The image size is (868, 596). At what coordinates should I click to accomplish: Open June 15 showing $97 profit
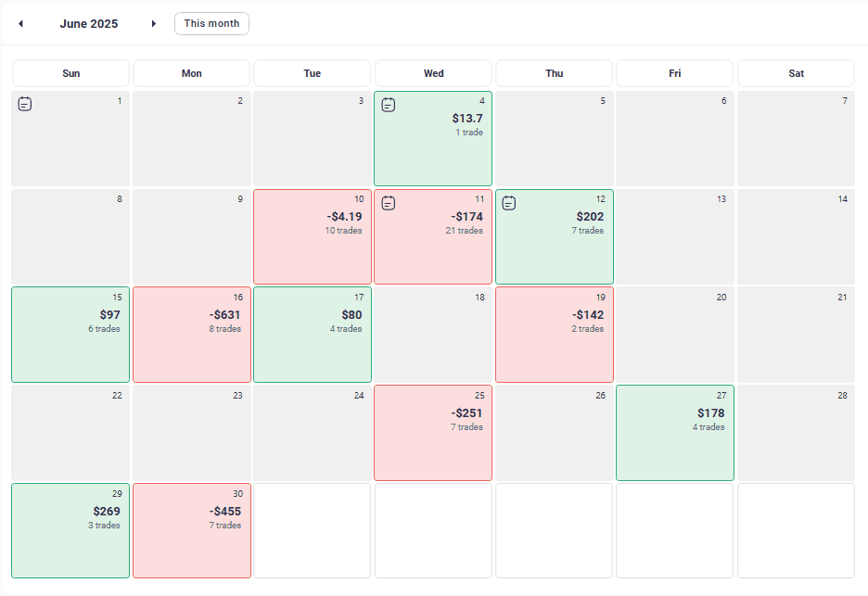(70, 335)
